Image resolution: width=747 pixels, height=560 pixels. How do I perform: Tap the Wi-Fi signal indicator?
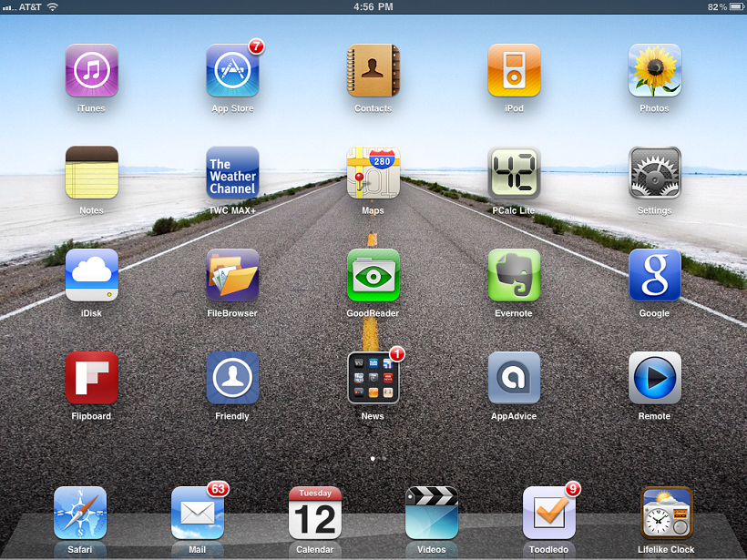tap(53, 6)
